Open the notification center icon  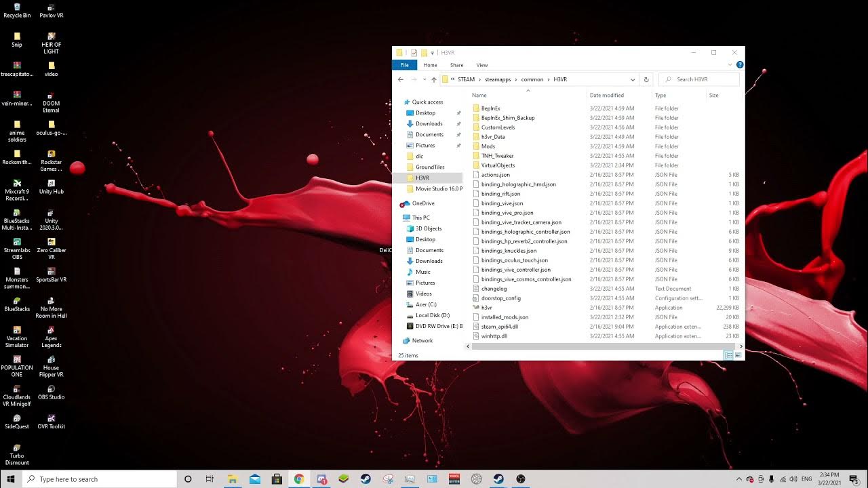click(x=854, y=479)
